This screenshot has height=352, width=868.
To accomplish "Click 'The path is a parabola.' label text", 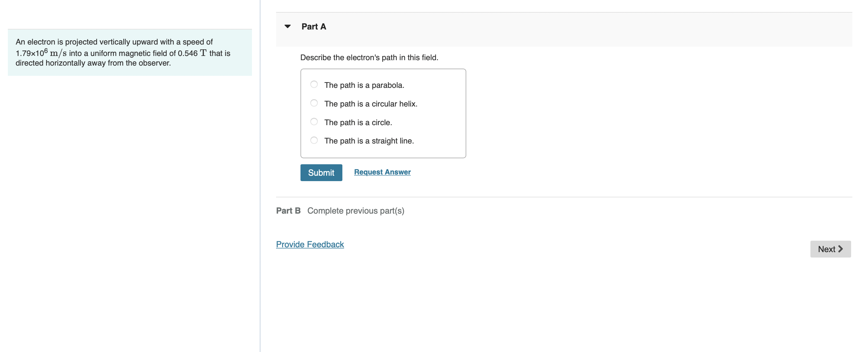I will tap(364, 85).
